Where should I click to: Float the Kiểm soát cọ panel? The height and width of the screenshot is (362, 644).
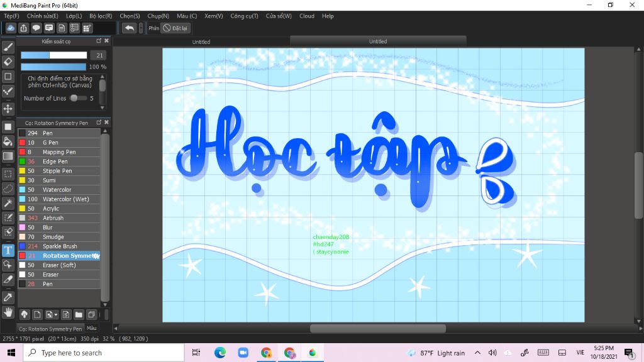click(x=99, y=41)
